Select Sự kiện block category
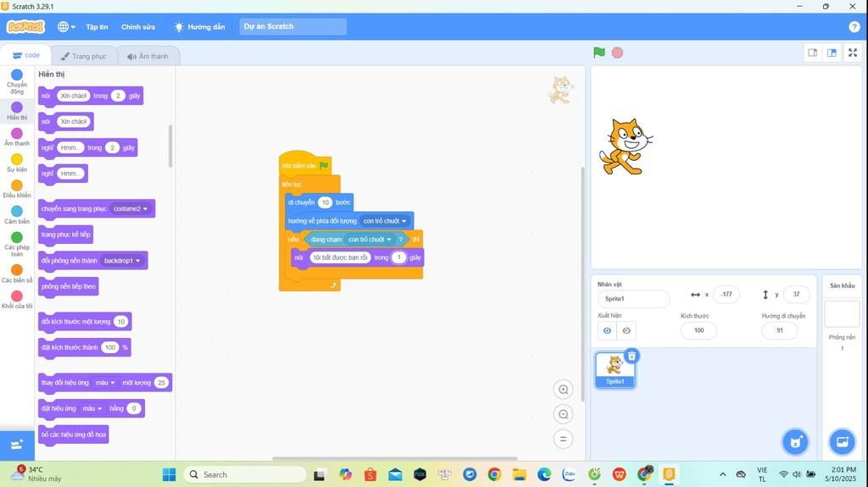 [17, 163]
